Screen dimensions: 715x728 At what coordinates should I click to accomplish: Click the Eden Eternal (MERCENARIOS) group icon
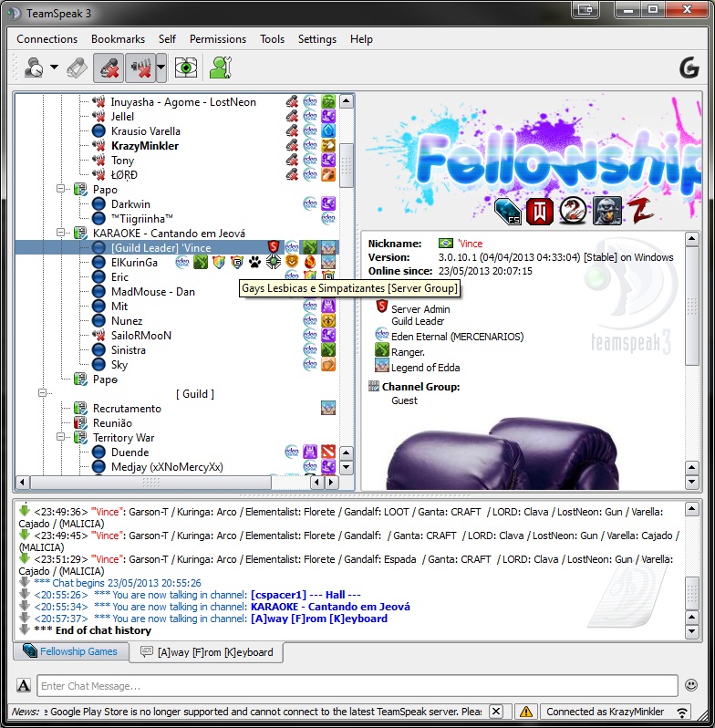point(381,334)
